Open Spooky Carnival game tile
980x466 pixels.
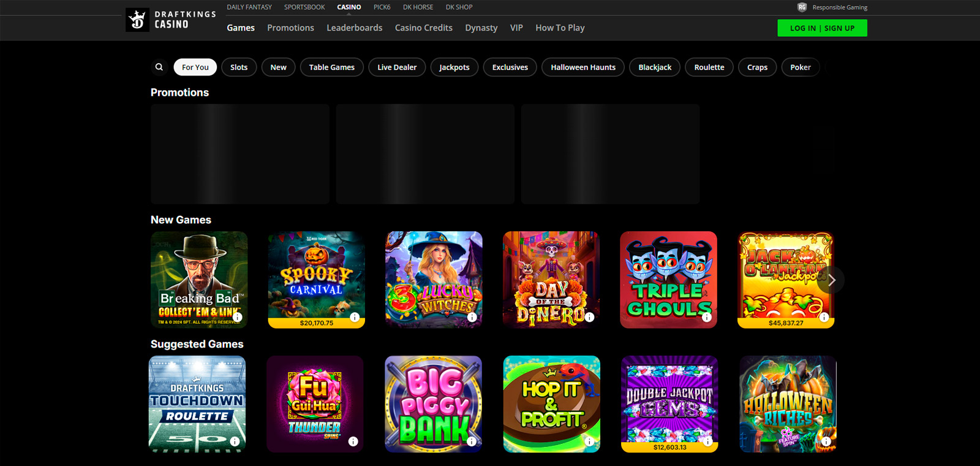pos(317,280)
